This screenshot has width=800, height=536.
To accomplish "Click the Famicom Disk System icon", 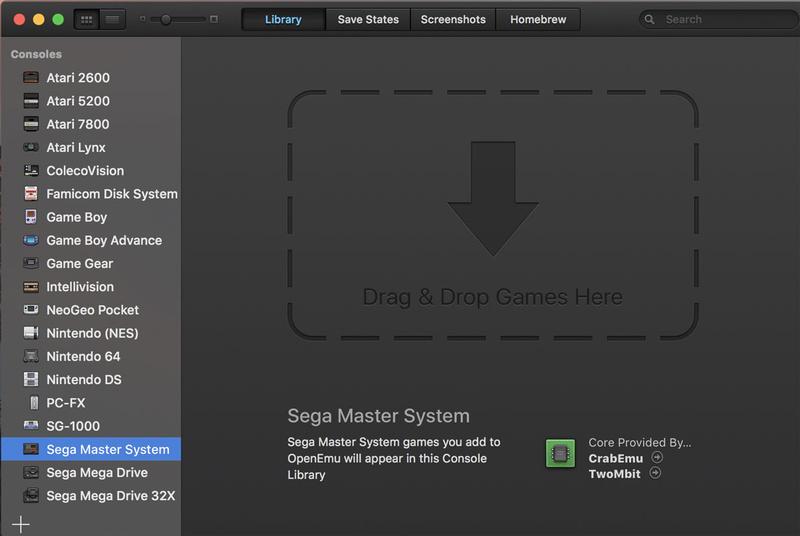I will tap(31, 194).
